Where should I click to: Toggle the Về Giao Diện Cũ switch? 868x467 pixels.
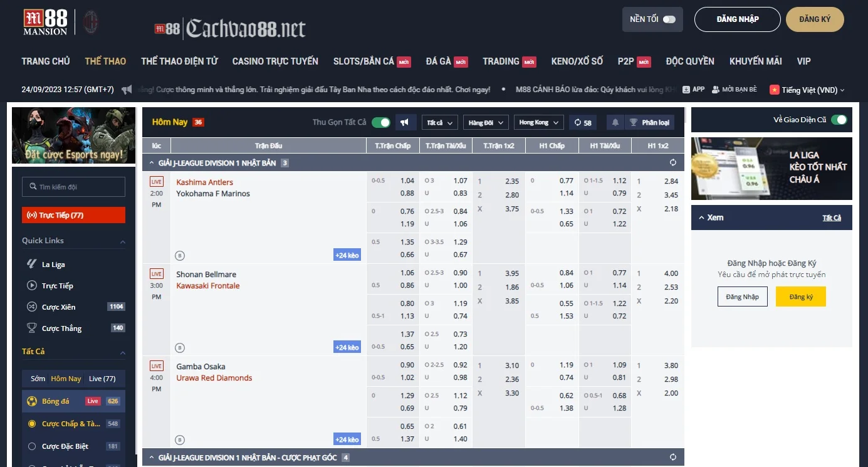(x=839, y=120)
